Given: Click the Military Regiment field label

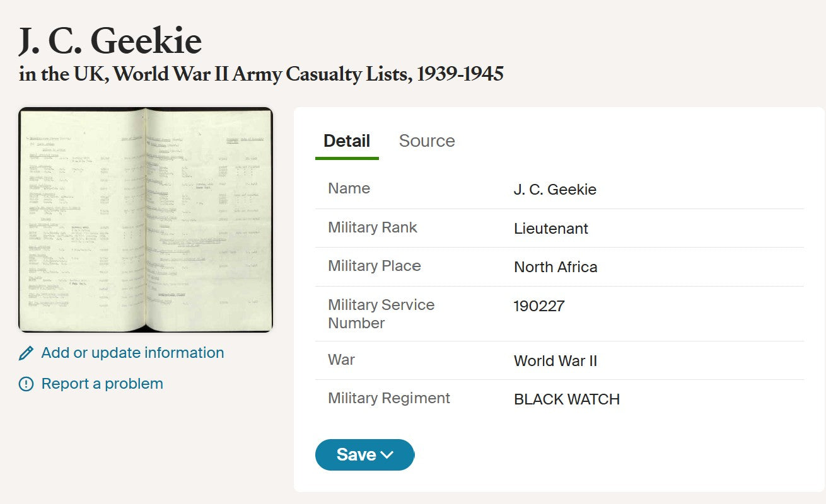Looking at the screenshot, I should click(389, 398).
